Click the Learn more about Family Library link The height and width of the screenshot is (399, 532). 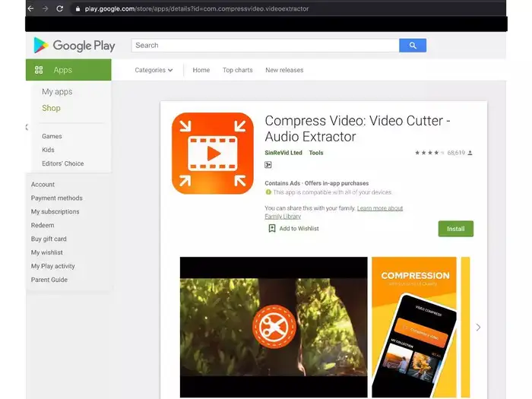pyautogui.click(x=379, y=208)
